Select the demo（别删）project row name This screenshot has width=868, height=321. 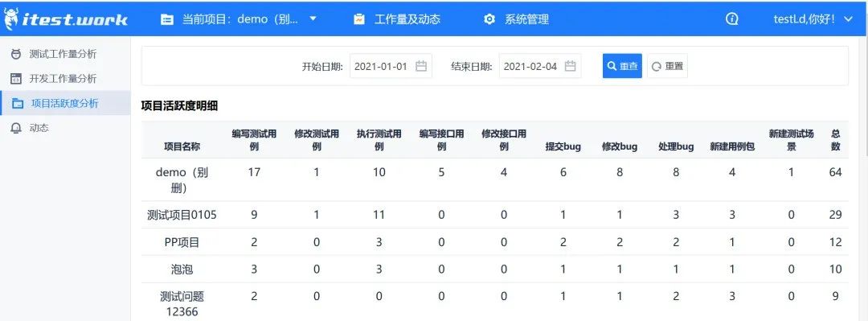click(182, 180)
